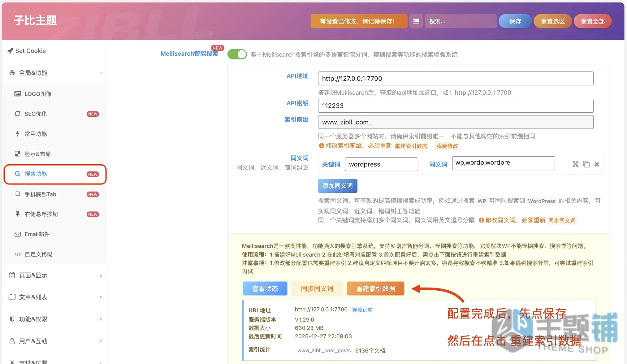This screenshot has width=627, height=364.
Task: Open the Set Cookie menu item
Action: click(x=54, y=51)
